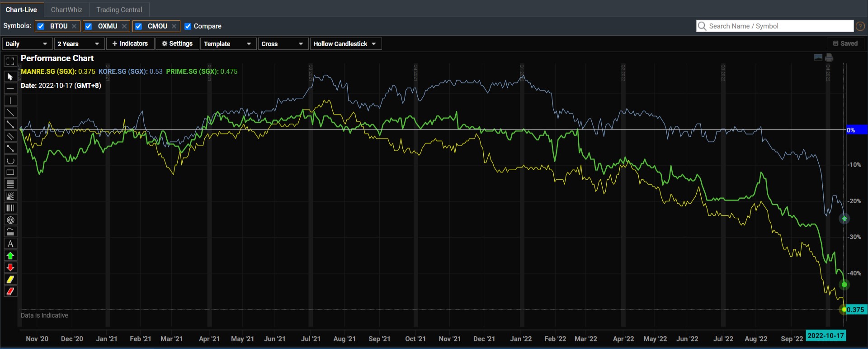This screenshot has height=349, width=868.
Task: Select the text annotation tool
Action: coord(10,244)
